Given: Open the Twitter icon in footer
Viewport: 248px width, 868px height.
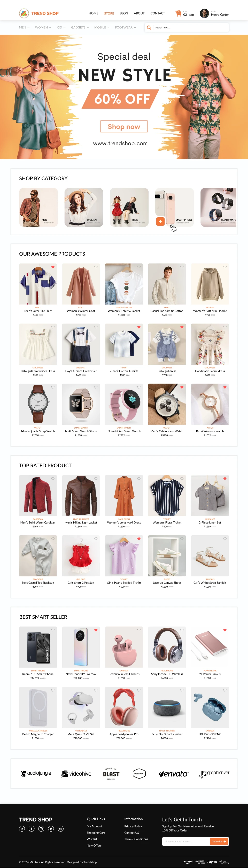Looking at the screenshot, I should [x=51, y=829].
